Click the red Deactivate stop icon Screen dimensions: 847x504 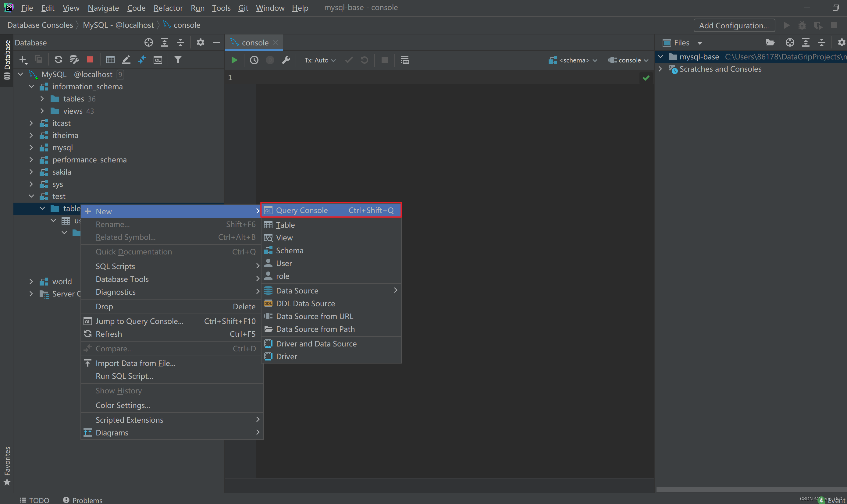click(90, 60)
